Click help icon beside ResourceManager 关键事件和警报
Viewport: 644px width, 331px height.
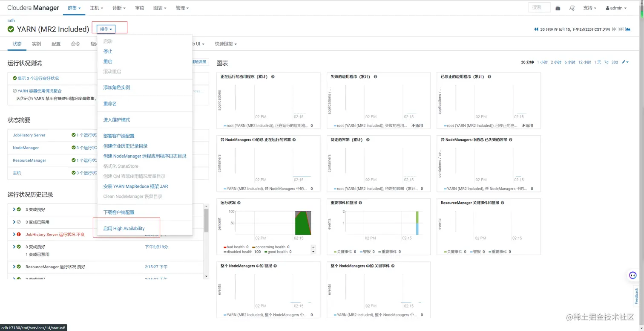click(503, 203)
